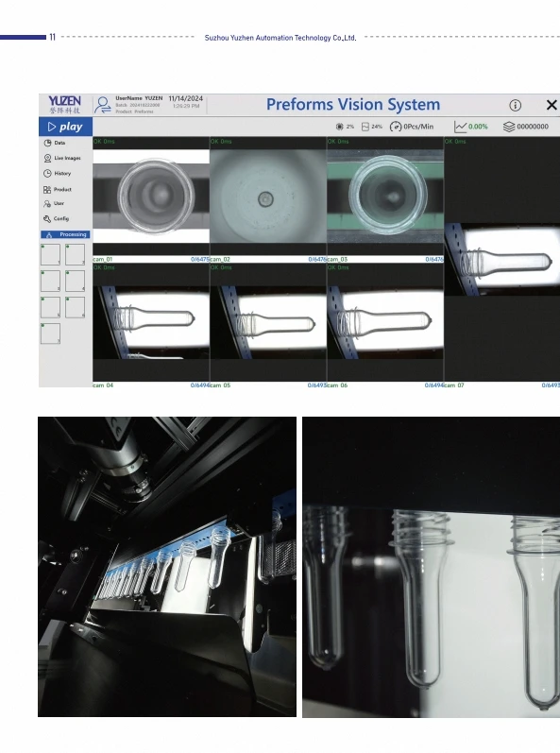Click the grid icon beside Product
Image resolution: width=560 pixels, height=753 pixels.
tap(47, 190)
